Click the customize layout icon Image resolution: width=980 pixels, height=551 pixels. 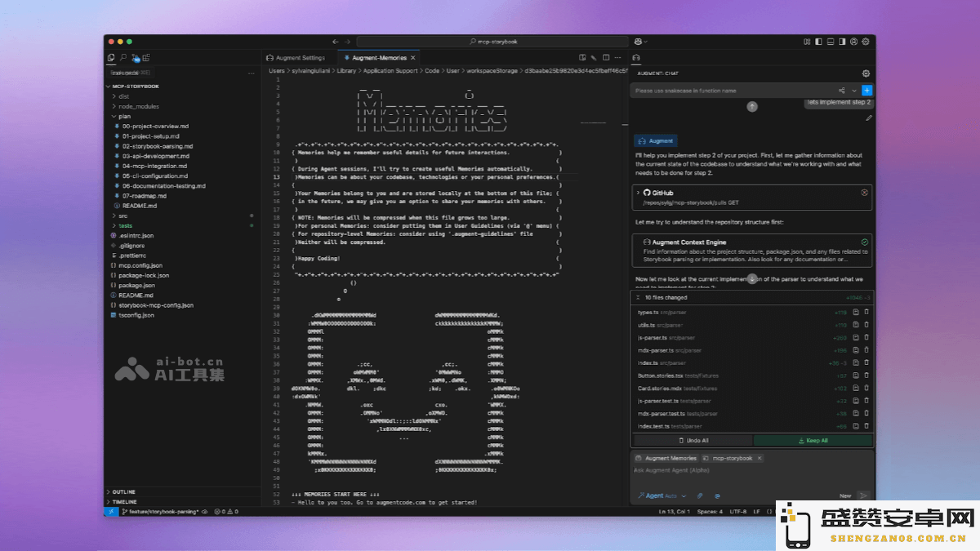click(805, 42)
